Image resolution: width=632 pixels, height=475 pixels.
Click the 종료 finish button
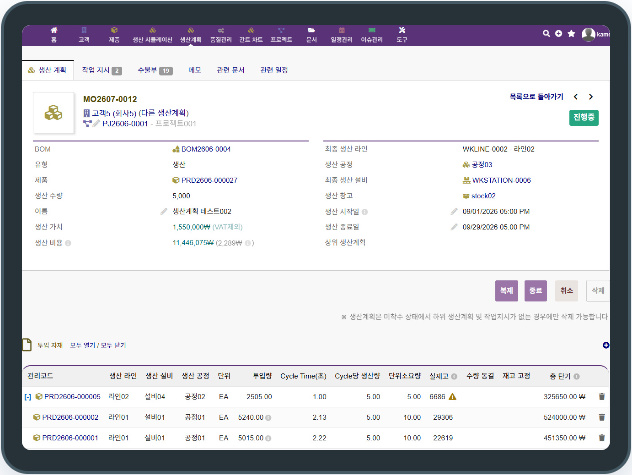click(x=536, y=291)
